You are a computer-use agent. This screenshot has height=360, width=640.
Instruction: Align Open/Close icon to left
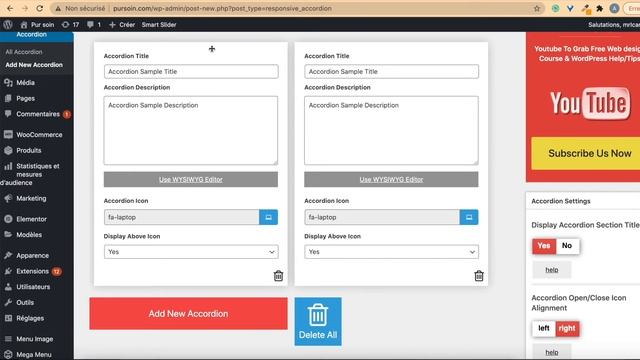tap(544, 329)
